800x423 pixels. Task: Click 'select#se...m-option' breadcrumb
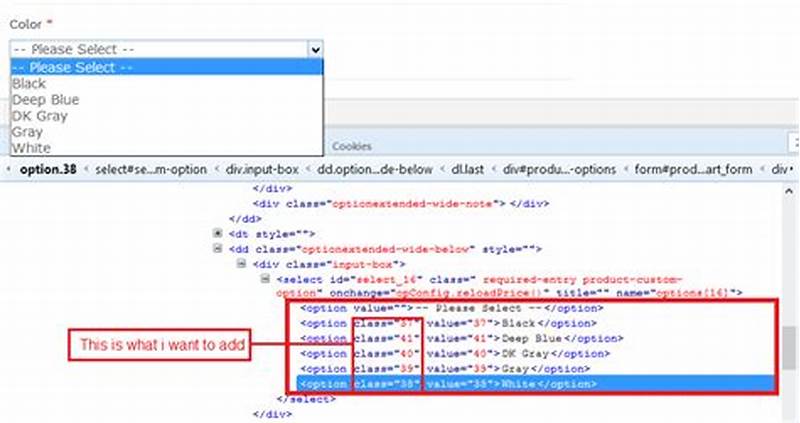pos(151,169)
